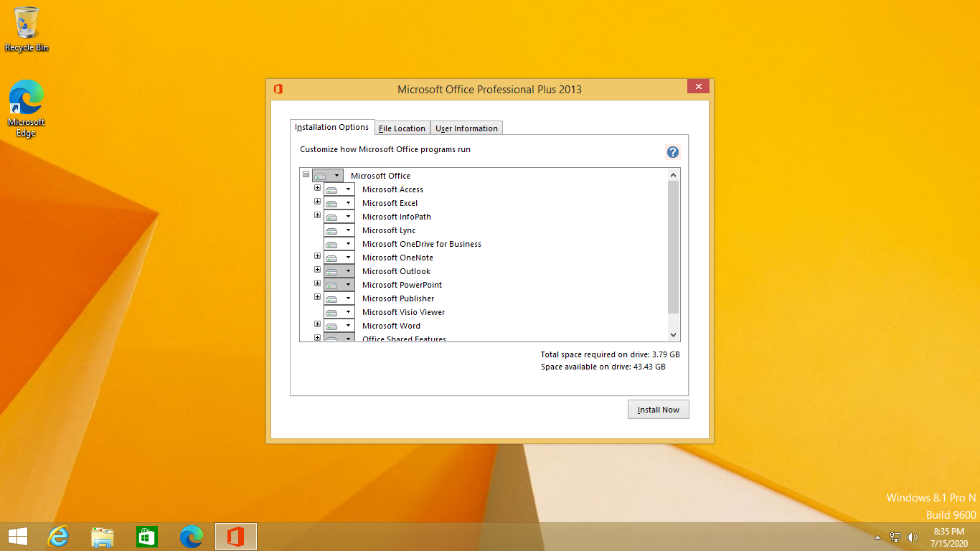Open Microsoft Office install option dropdown
Image resolution: width=980 pixels, height=551 pixels.
click(x=328, y=176)
